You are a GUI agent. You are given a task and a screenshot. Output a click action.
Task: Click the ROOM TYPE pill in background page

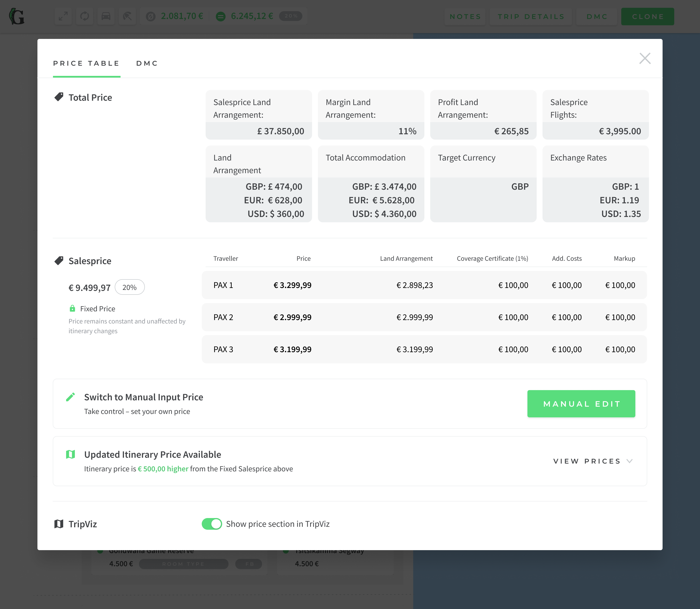tap(184, 564)
